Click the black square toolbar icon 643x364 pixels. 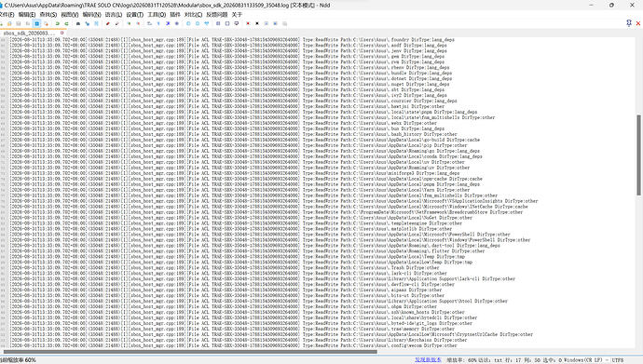click(257, 24)
